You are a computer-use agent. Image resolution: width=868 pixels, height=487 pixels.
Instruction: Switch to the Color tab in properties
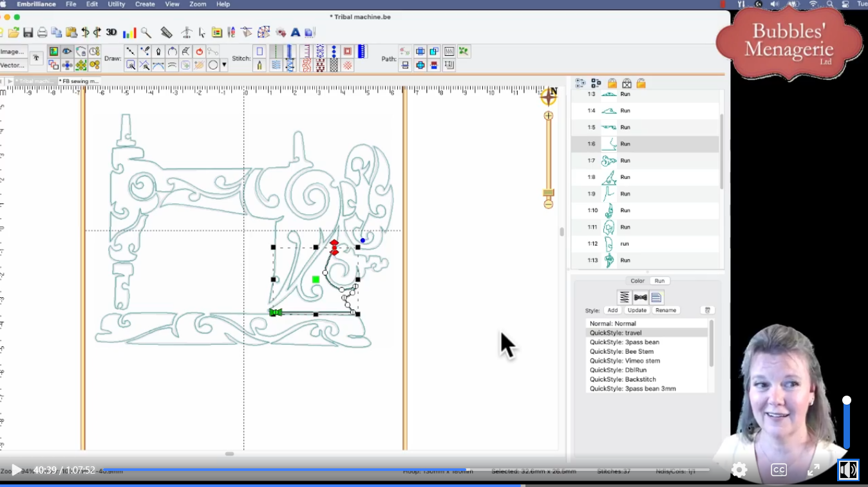pos(637,280)
